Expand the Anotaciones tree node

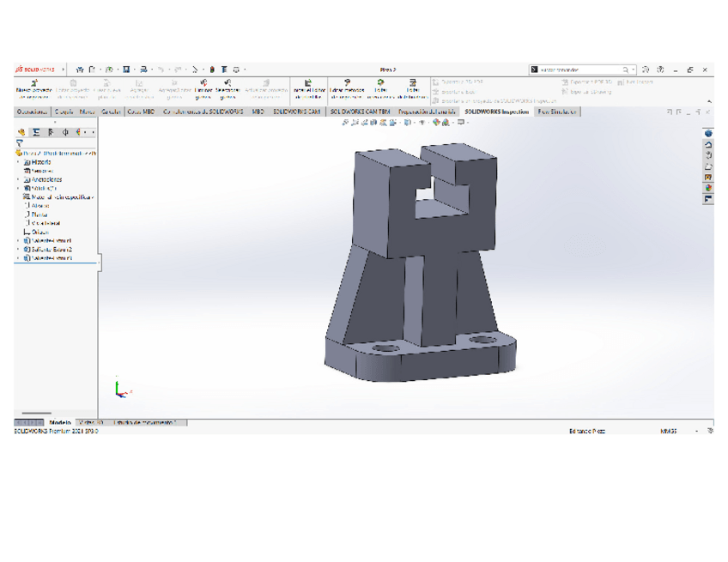click(18, 179)
